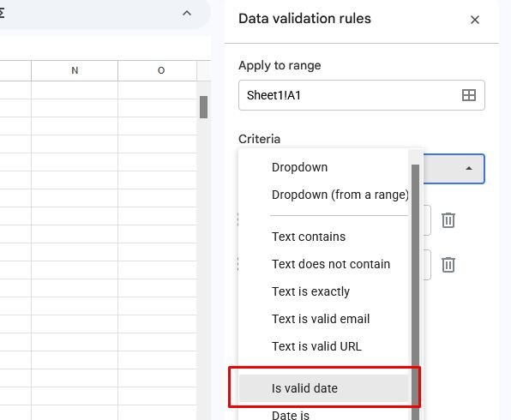Pick Text is exactly option
Viewport: 511px width, 420px height.
(x=323, y=291)
